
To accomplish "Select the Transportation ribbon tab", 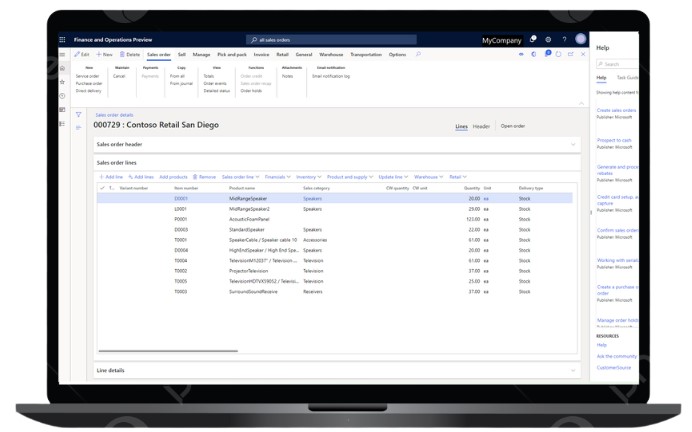I will pyautogui.click(x=366, y=55).
